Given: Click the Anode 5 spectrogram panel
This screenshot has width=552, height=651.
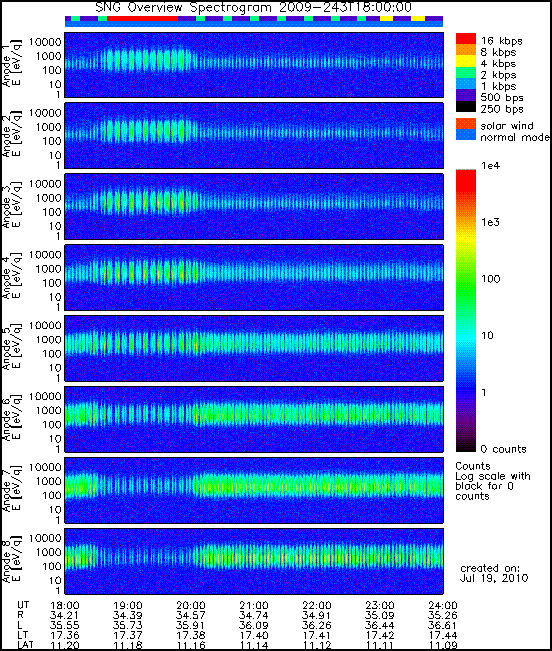Looking at the screenshot, I should click(254, 348).
